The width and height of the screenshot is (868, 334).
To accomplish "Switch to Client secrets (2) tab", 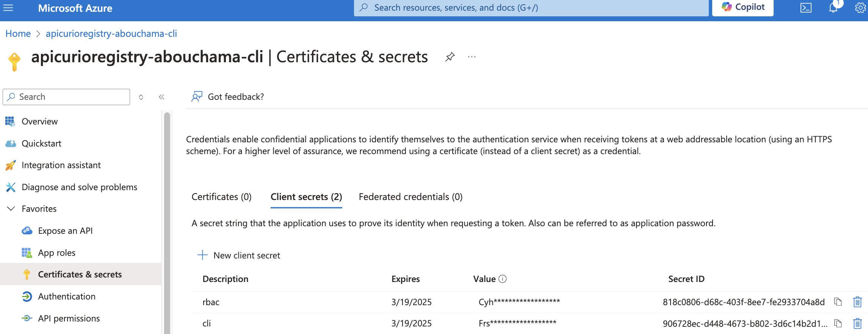I will click(x=306, y=197).
